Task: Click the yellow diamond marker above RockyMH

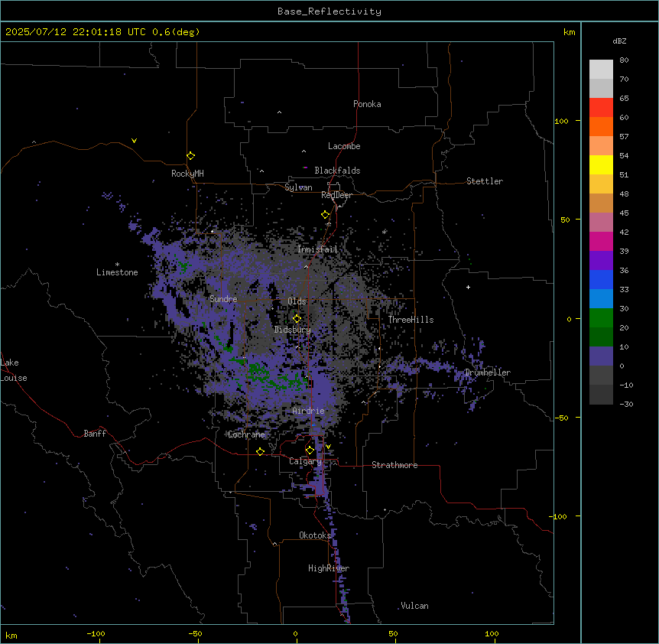Action: point(190,155)
